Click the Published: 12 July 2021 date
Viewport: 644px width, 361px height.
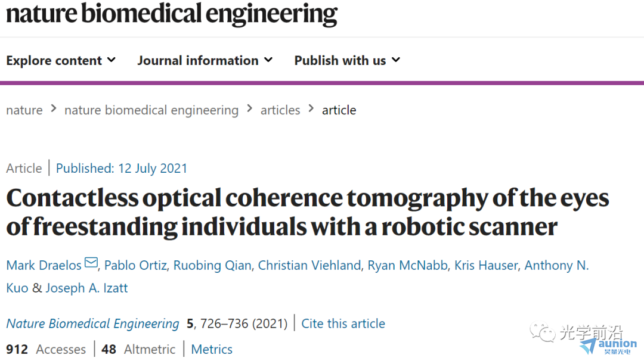pos(122,168)
